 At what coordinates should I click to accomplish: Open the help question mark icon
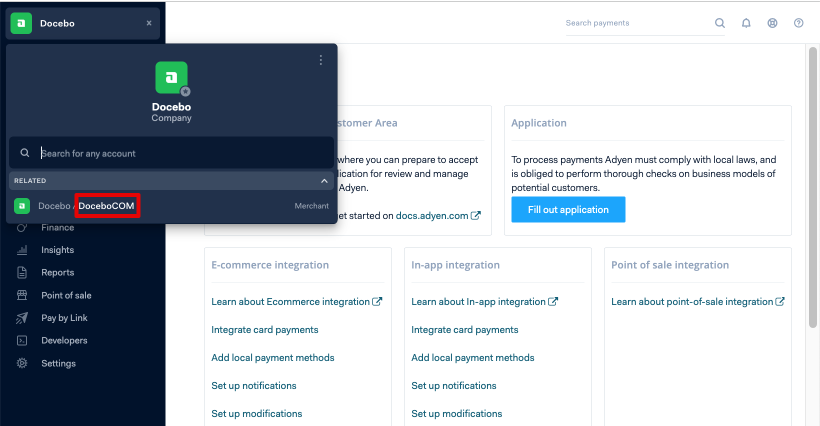coord(799,23)
